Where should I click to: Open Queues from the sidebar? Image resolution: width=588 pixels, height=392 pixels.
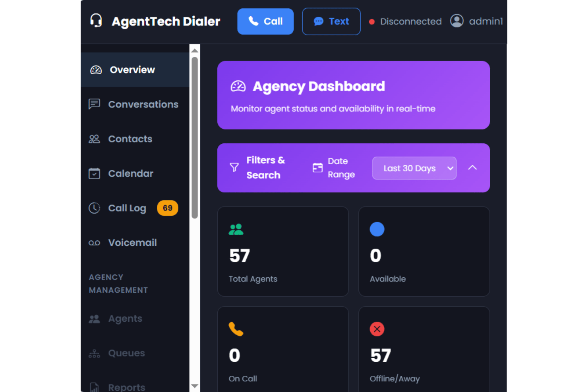click(x=135, y=353)
